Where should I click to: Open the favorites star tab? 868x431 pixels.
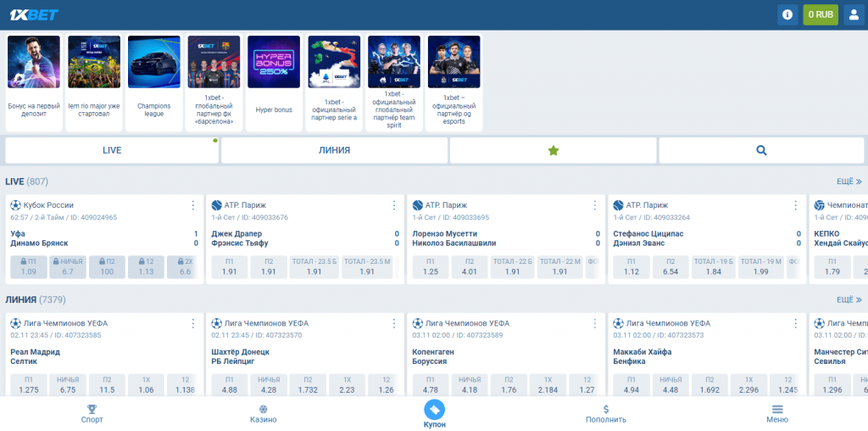(554, 150)
